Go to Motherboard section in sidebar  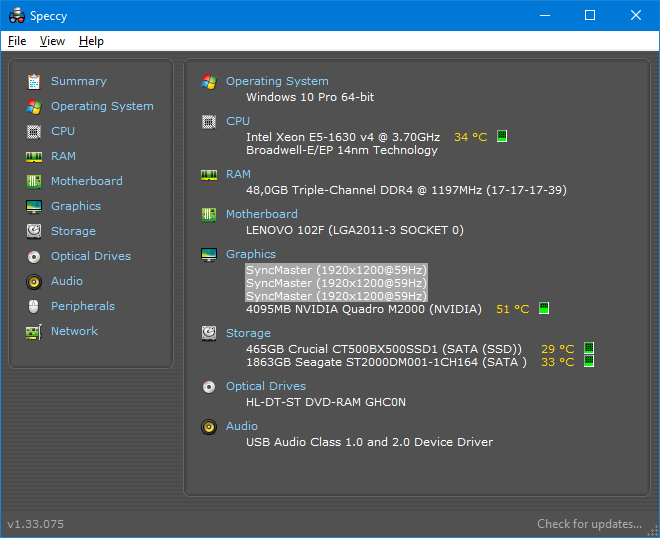tap(87, 181)
